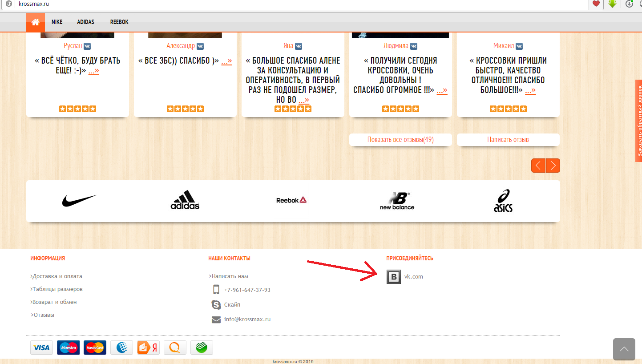Click the Maestro payment icon
Image resolution: width=642 pixels, height=364 pixels.
coord(68,348)
